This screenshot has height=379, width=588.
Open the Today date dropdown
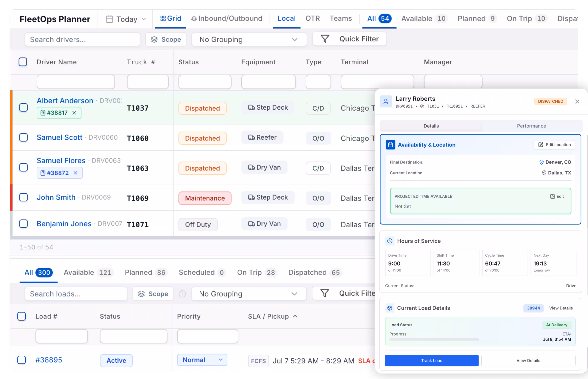(x=126, y=19)
